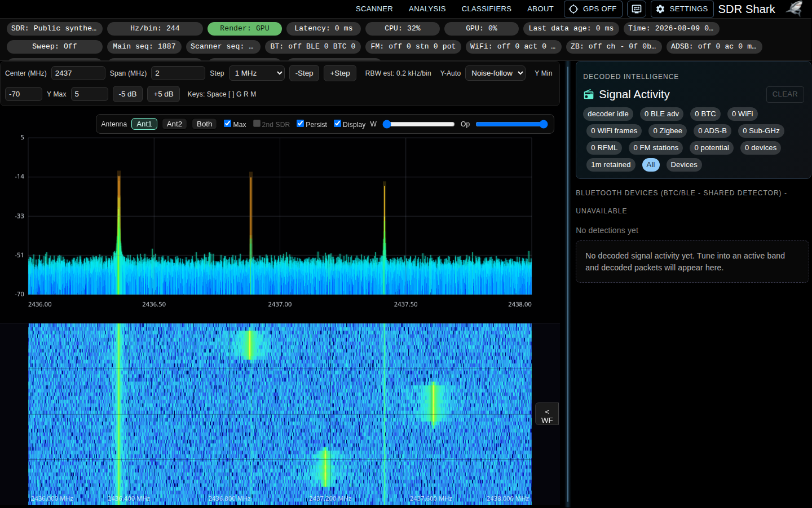Image resolution: width=812 pixels, height=508 pixels.
Task: Click the 0 ADS-B chip
Action: tap(712, 131)
